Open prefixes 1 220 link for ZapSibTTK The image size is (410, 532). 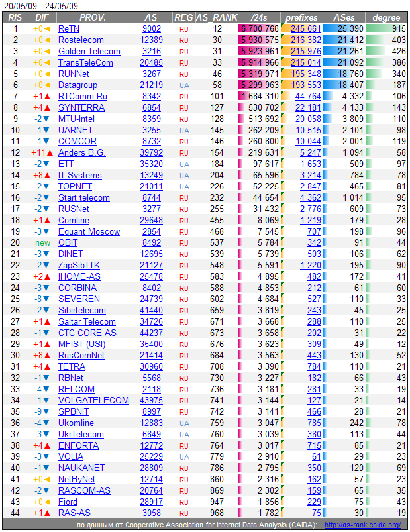click(x=310, y=265)
